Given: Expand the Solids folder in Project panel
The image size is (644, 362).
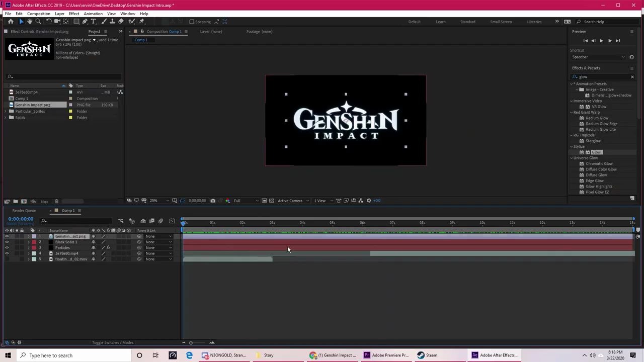Looking at the screenshot, I should click(x=6, y=118).
